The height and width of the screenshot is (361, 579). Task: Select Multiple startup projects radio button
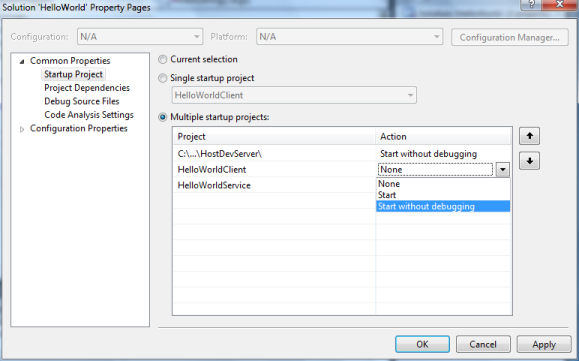162,117
